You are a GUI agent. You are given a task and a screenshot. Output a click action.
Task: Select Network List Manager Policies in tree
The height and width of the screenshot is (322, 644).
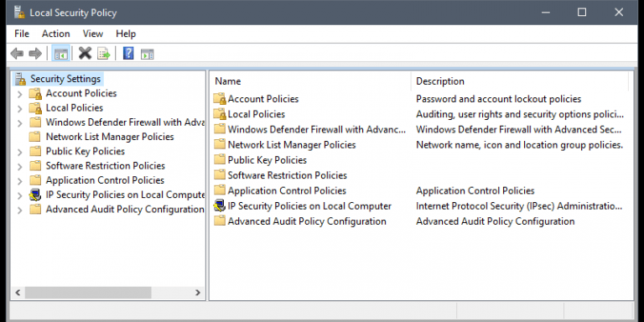tap(109, 137)
